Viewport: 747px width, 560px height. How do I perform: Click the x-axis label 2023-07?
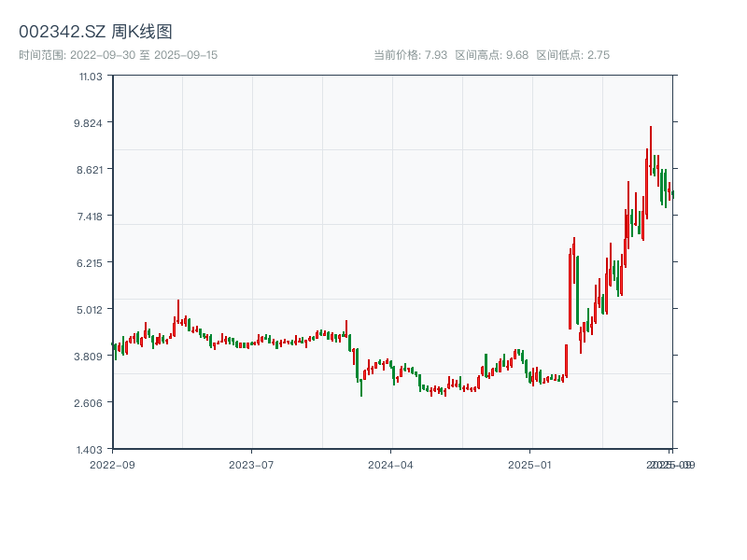point(251,465)
